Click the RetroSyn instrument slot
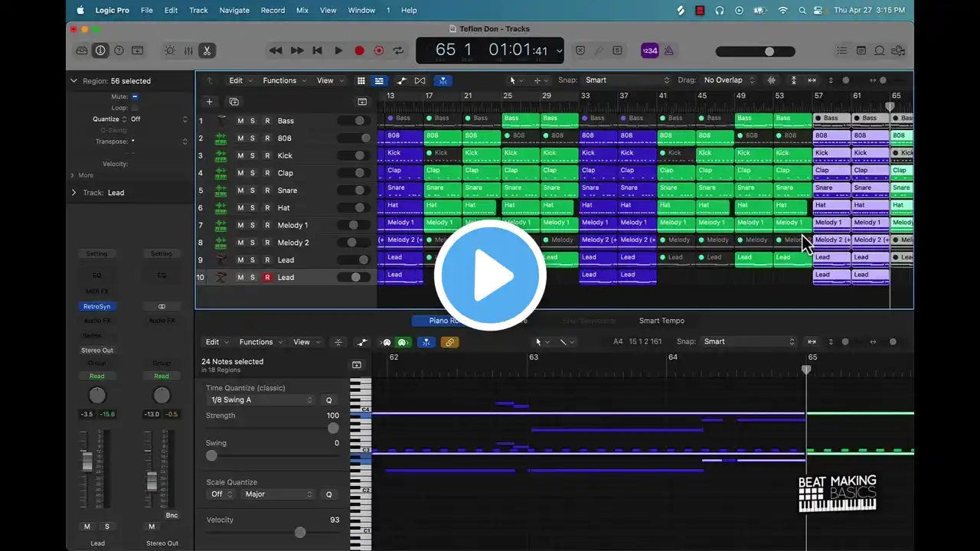This screenshot has width=980, height=551. click(x=96, y=307)
